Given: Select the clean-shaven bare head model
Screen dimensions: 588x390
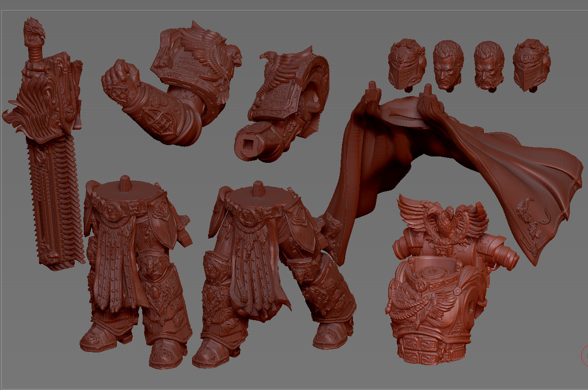Looking at the screenshot, I should [x=448, y=65].
